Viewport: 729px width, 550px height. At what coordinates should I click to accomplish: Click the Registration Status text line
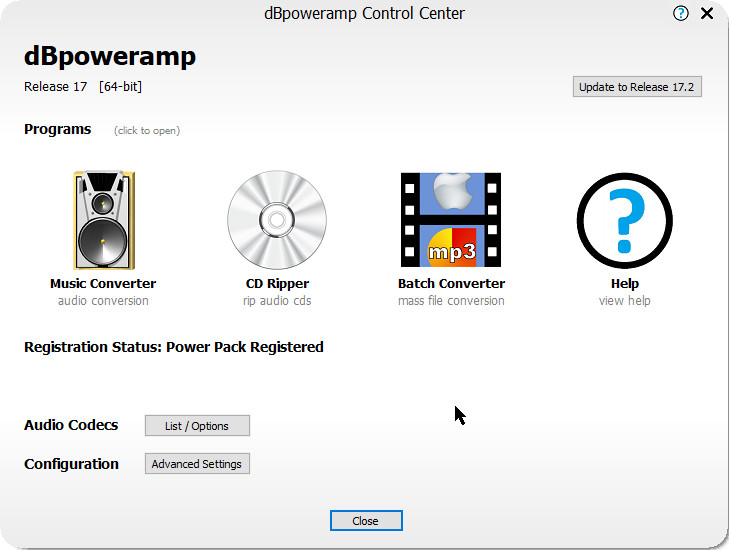[x=174, y=347]
